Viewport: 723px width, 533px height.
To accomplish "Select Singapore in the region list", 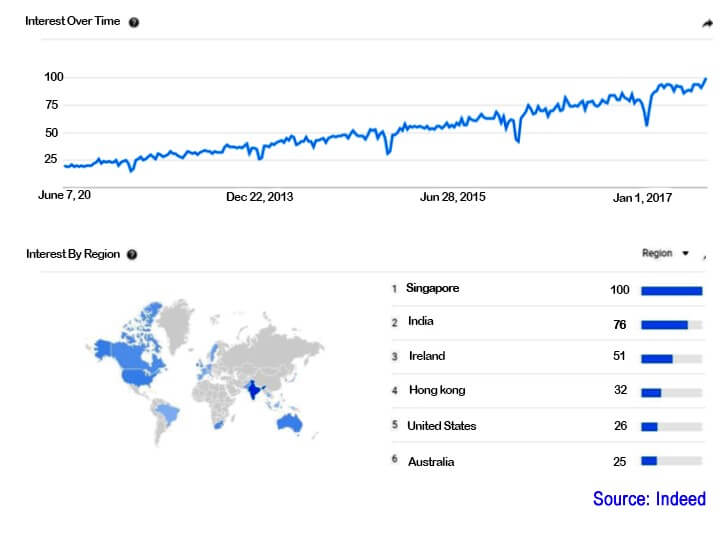I will [433, 289].
